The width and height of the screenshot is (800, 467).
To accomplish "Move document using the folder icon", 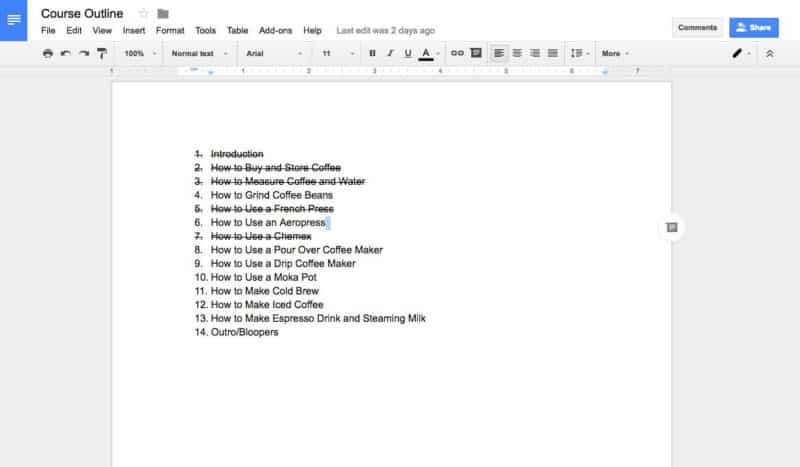I will [x=163, y=14].
